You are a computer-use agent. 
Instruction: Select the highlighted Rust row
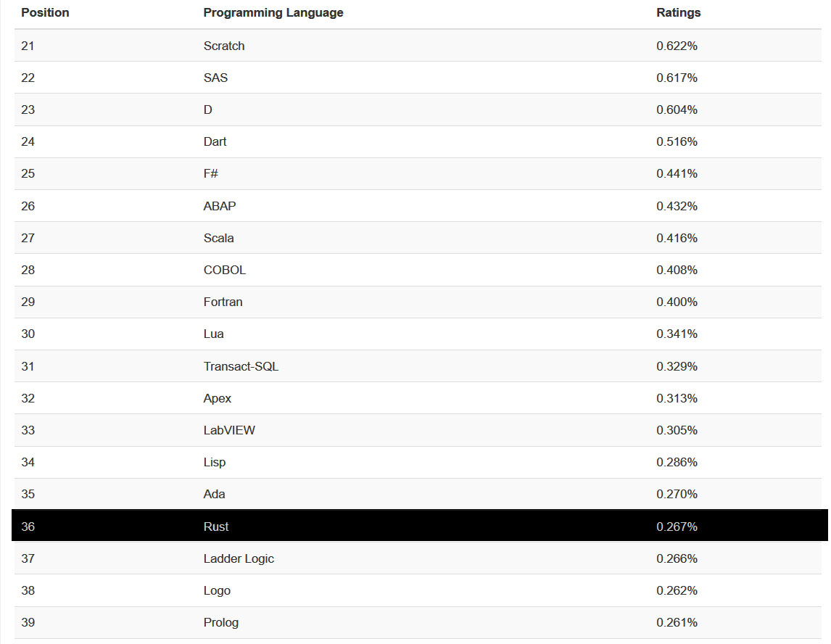click(x=419, y=527)
